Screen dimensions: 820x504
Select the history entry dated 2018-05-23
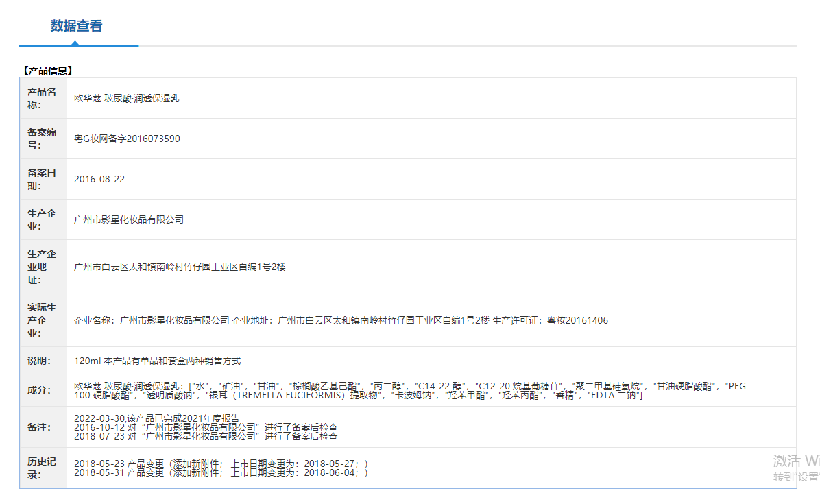221,464
